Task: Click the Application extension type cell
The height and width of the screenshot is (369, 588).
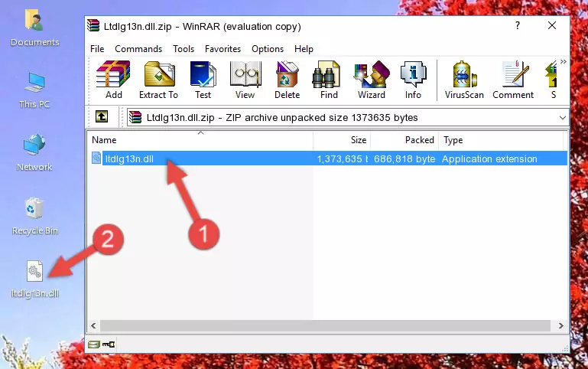Action: [x=489, y=158]
